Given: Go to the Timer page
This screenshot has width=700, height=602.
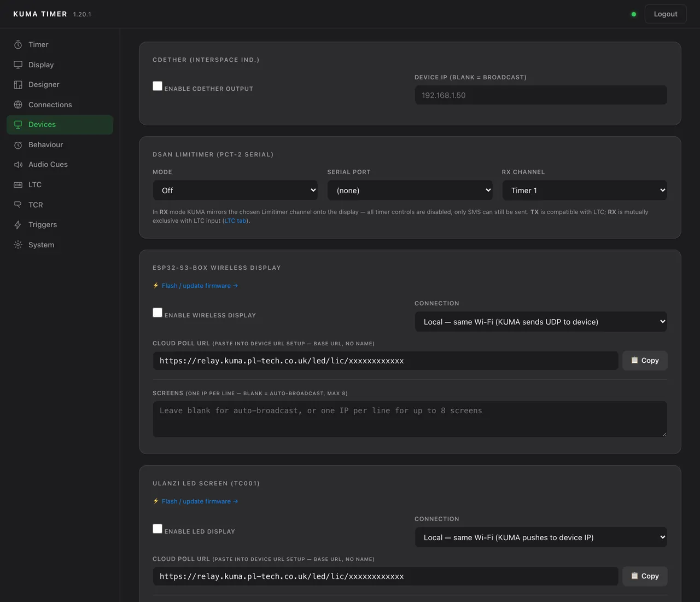Looking at the screenshot, I should coord(60,45).
